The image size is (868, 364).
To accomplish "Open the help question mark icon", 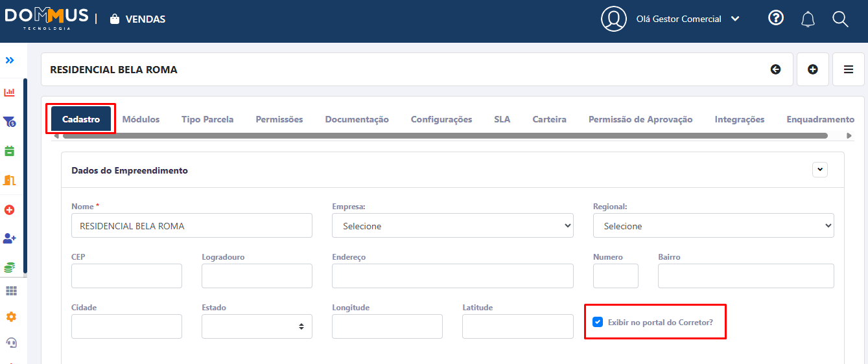I will (776, 18).
